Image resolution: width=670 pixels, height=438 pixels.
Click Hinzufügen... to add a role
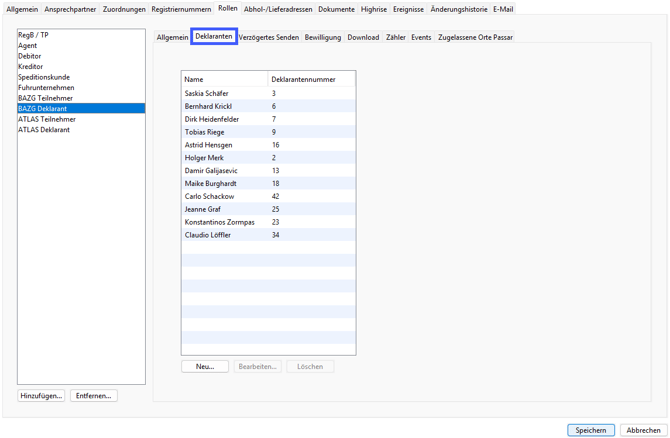(41, 396)
